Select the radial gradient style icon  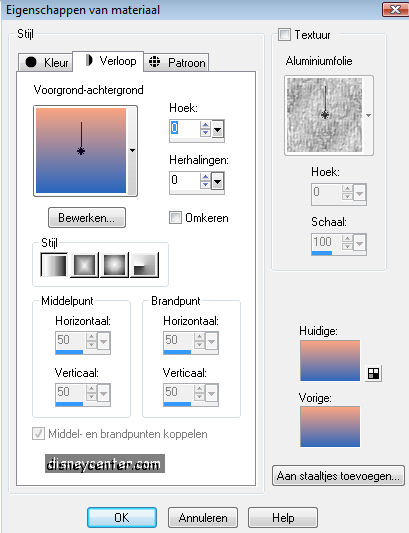[x=145, y=265]
